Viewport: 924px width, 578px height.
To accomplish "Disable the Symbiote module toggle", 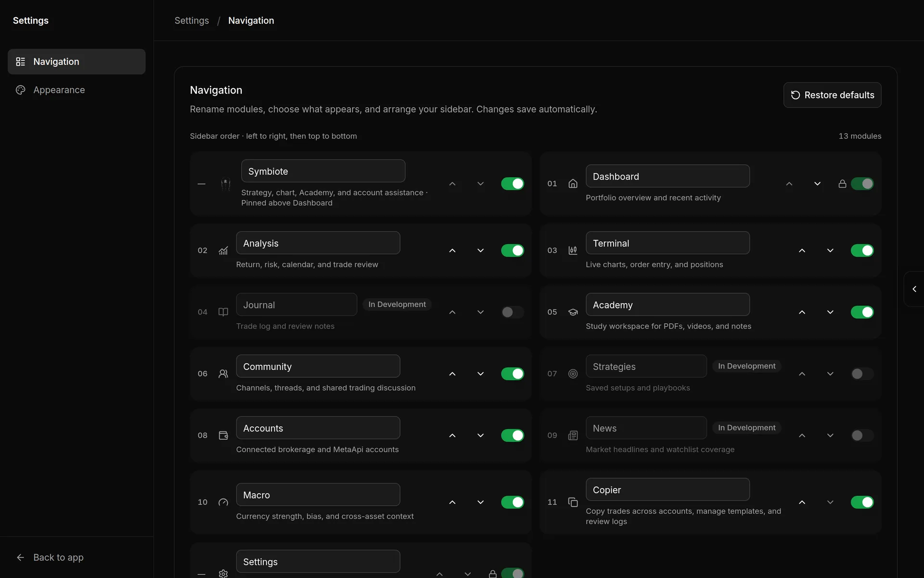I will (513, 184).
